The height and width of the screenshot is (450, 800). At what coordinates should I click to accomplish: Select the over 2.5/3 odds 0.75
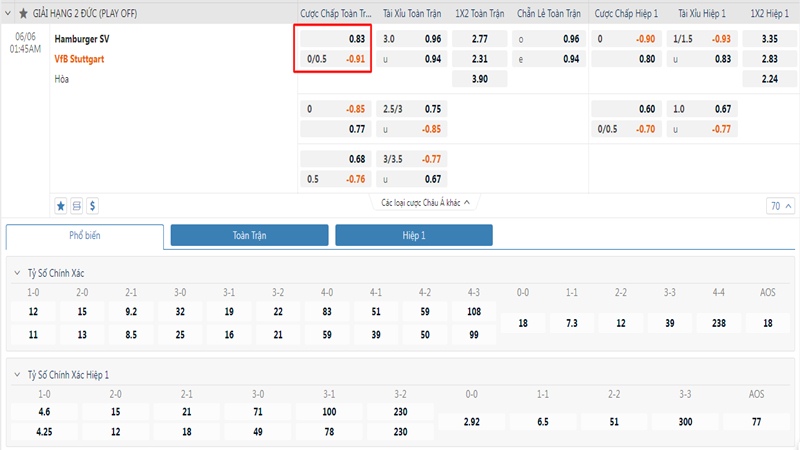coord(412,109)
